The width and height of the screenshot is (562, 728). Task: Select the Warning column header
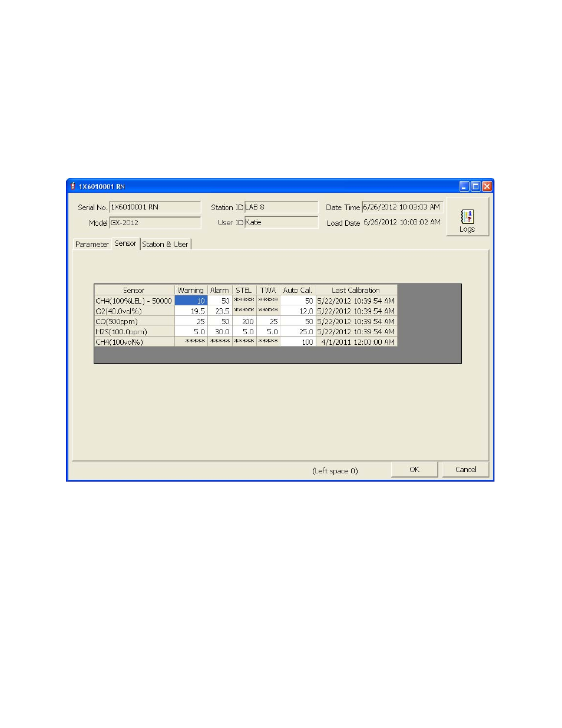[191, 290]
